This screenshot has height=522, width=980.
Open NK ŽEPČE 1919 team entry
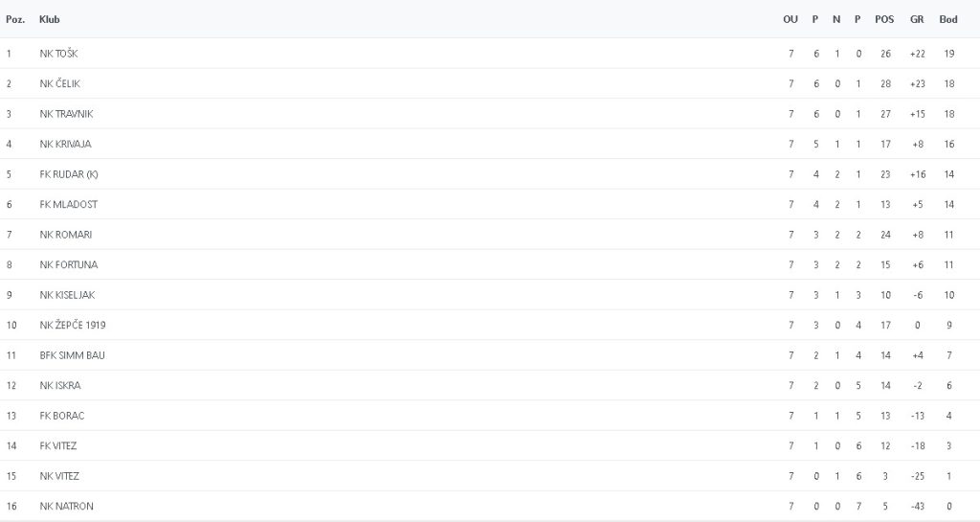73,325
